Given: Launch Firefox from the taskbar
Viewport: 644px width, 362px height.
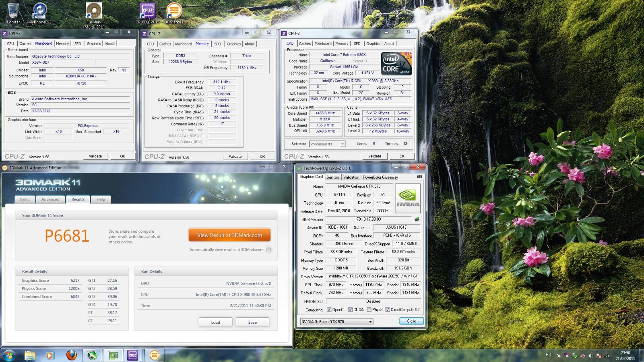Looking at the screenshot, I should [x=71, y=355].
